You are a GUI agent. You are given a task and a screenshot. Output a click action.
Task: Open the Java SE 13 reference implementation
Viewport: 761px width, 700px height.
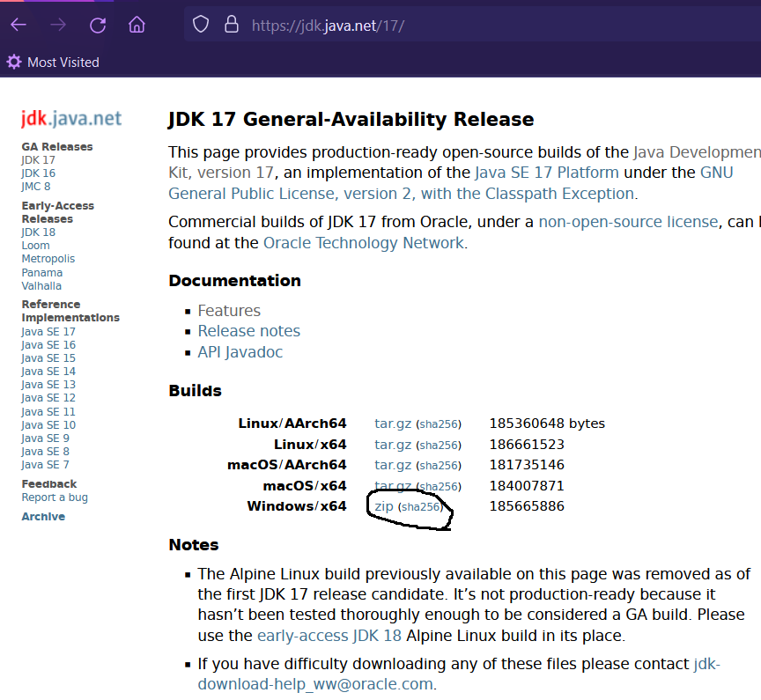click(48, 385)
